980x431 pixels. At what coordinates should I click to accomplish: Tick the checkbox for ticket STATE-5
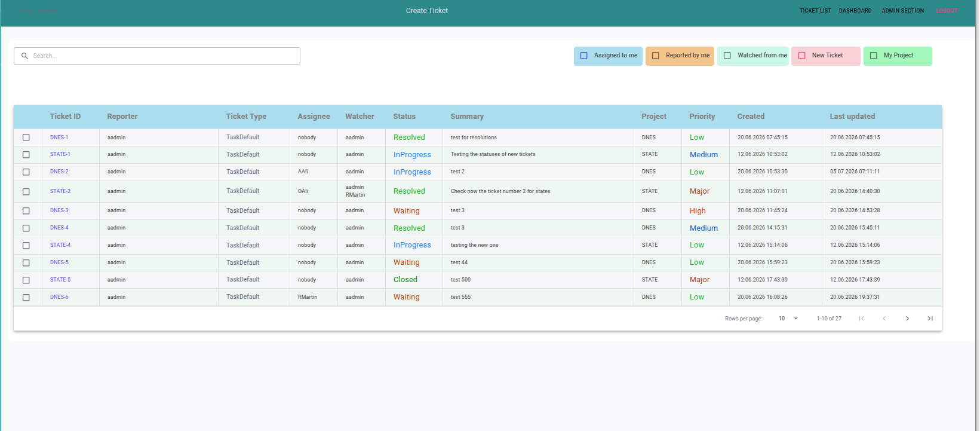pos(26,280)
